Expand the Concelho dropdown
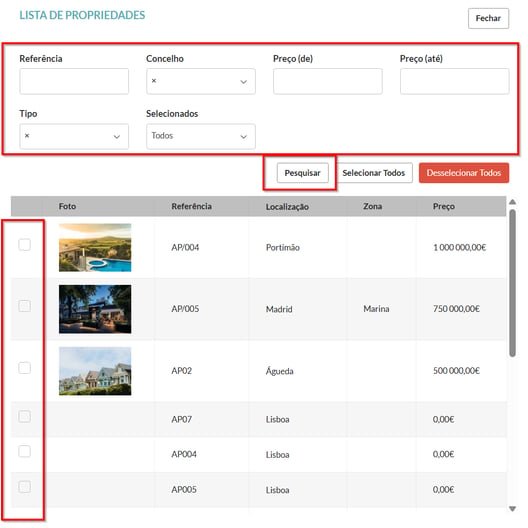The width and height of the screenshot is (528, 528). (243, 82)
